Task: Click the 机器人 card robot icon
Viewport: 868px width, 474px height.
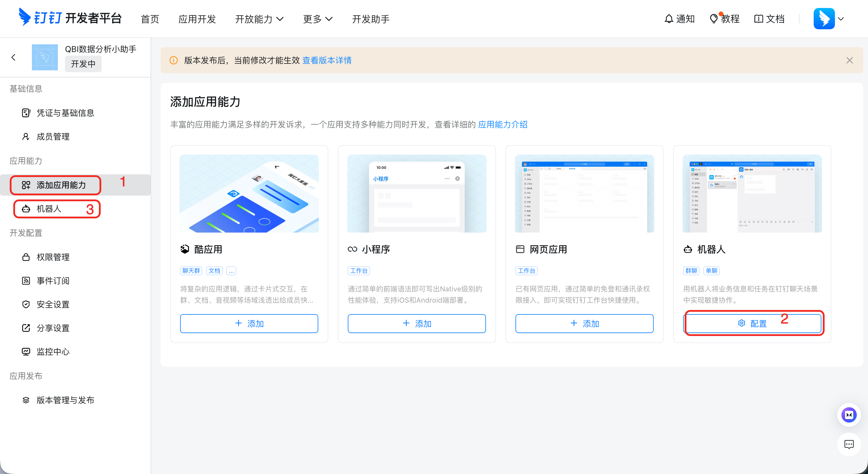Action: click(688, 249)
